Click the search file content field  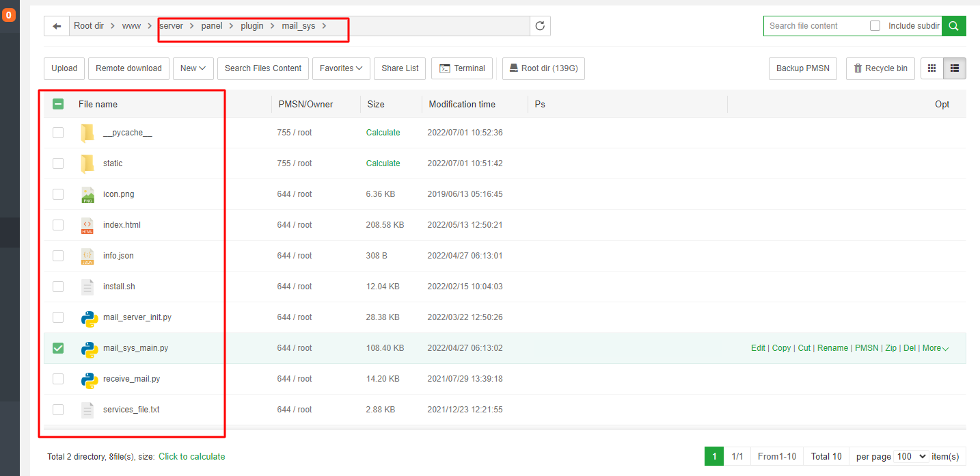(813, 26)
